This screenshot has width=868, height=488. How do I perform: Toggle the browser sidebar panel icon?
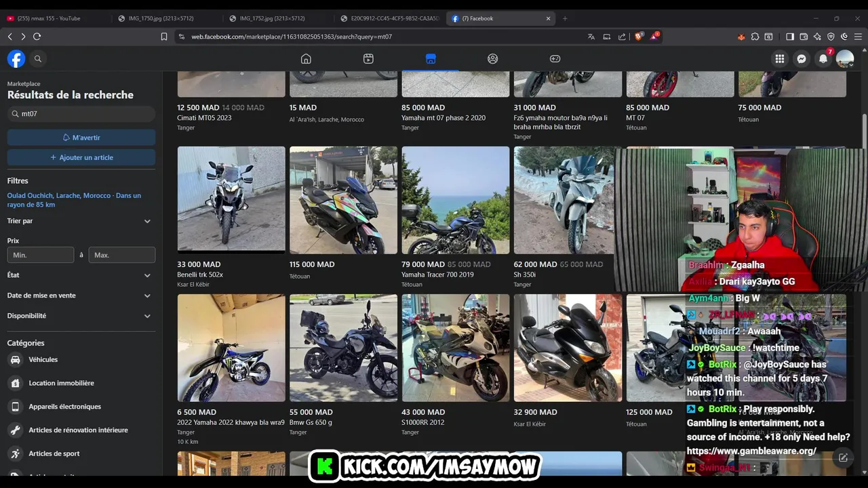790,37
